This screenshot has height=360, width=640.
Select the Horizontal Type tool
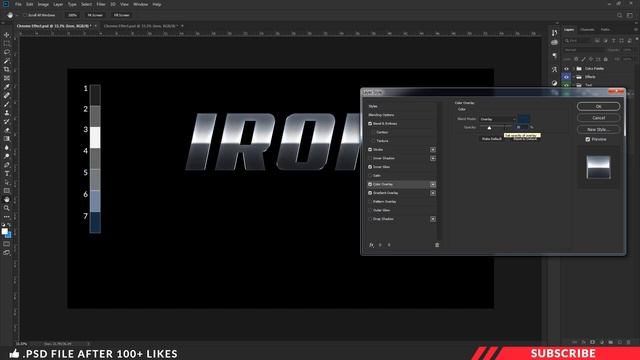(7, 173)
